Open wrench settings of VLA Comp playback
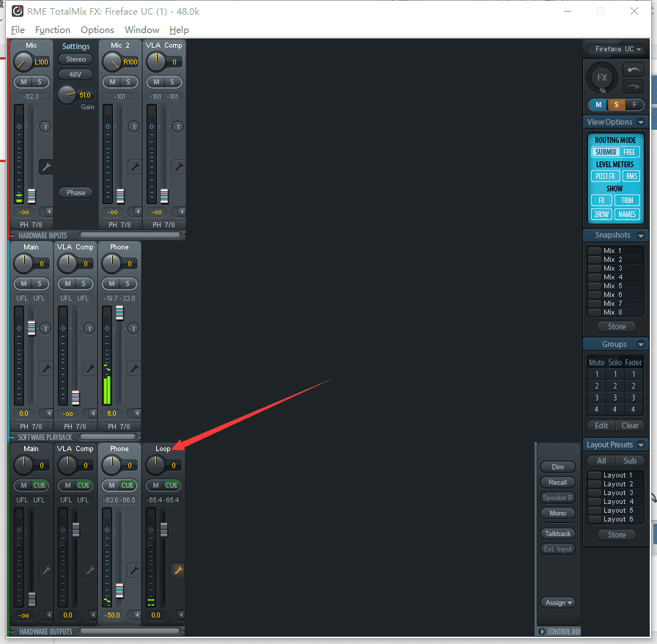 [89, 368]
